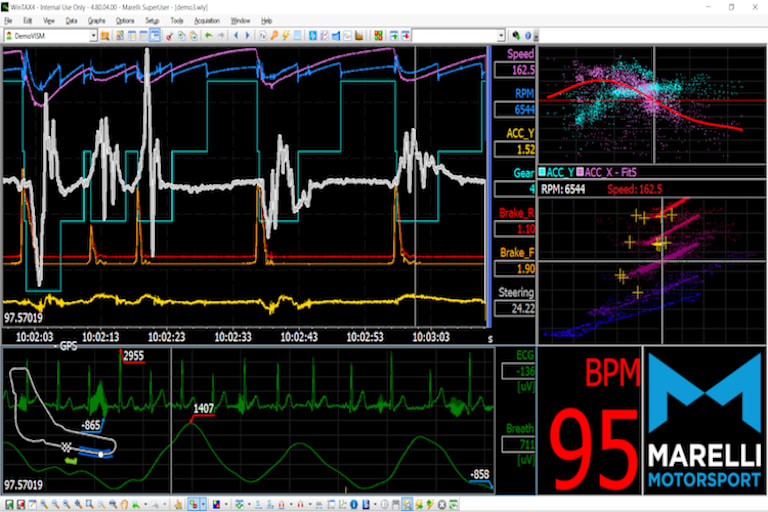Image resolution: width=768 pixels, height=512 pixels.
Task: Click the Speed channel label
Action: (521, 53)
